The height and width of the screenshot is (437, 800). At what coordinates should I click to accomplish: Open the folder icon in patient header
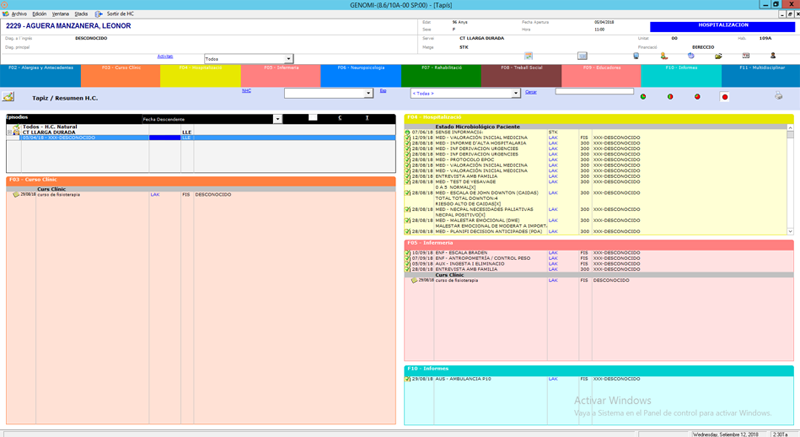(718, 56)
